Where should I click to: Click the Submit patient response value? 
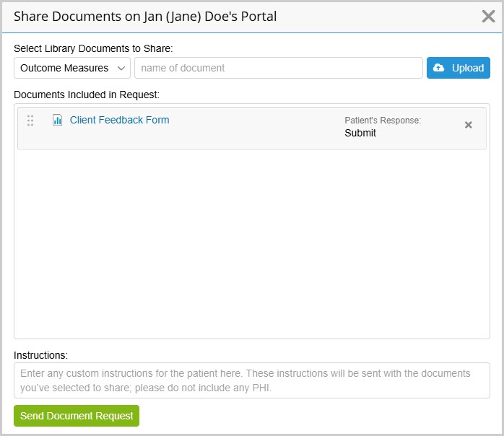tap(360, 133)
